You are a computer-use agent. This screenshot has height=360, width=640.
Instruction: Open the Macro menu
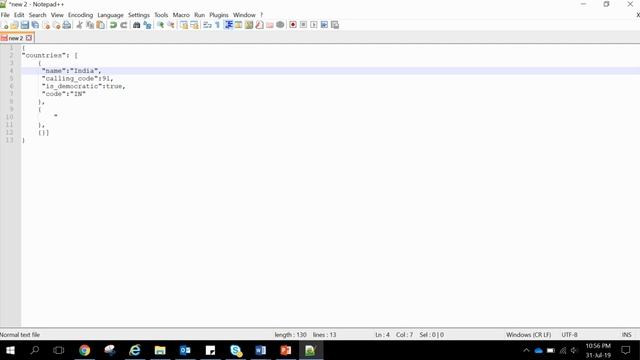(181, 15)
